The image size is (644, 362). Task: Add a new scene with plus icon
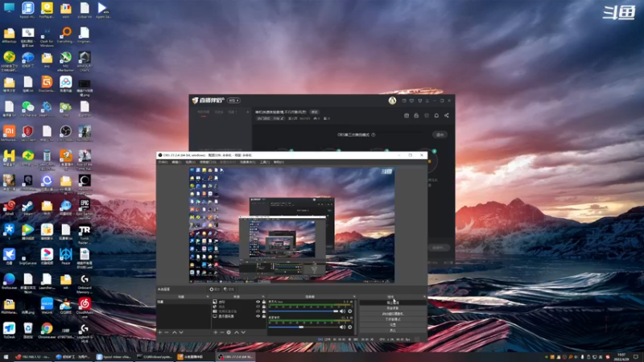(160, 332)
